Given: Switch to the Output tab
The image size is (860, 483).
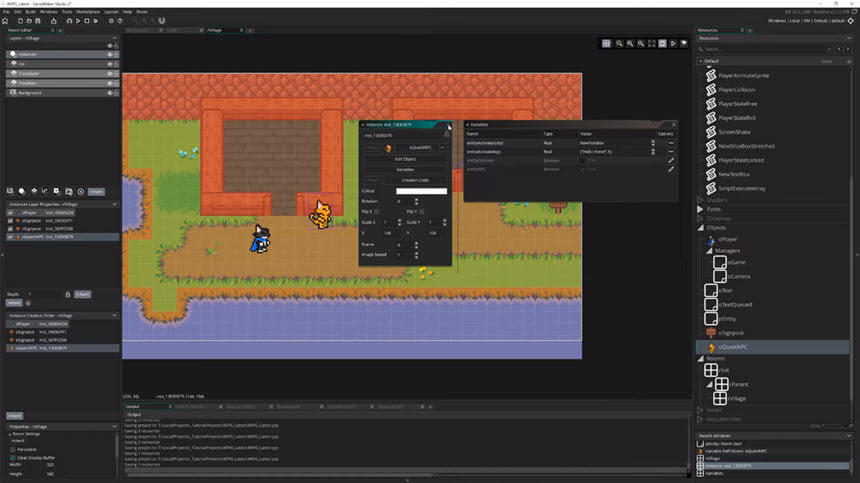Looking at the screenshot, I should (x=133, y=407).
